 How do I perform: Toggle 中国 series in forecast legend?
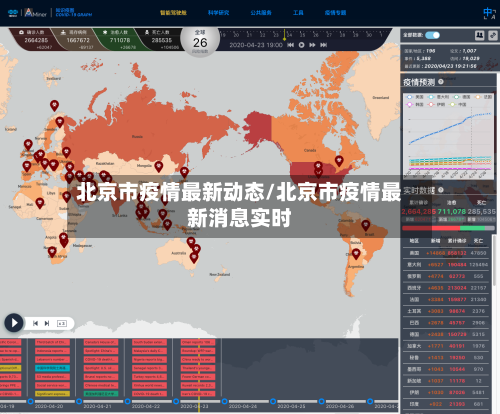(458, 105)
